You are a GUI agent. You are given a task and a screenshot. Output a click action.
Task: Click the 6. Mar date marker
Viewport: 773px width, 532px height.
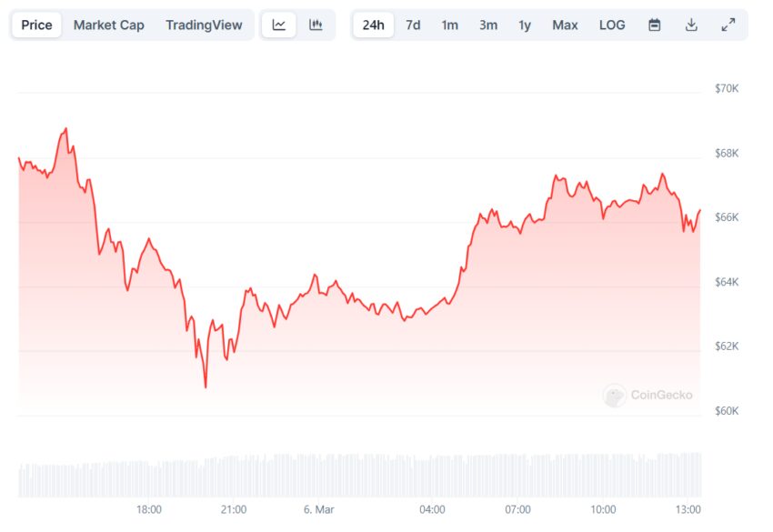317,509
